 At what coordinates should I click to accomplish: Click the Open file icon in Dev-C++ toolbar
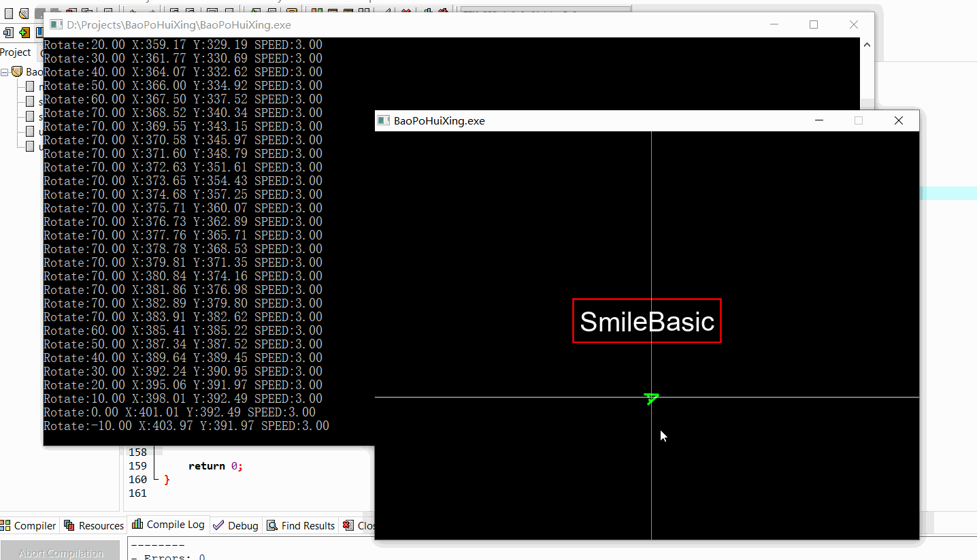click(x=24, y=14)
